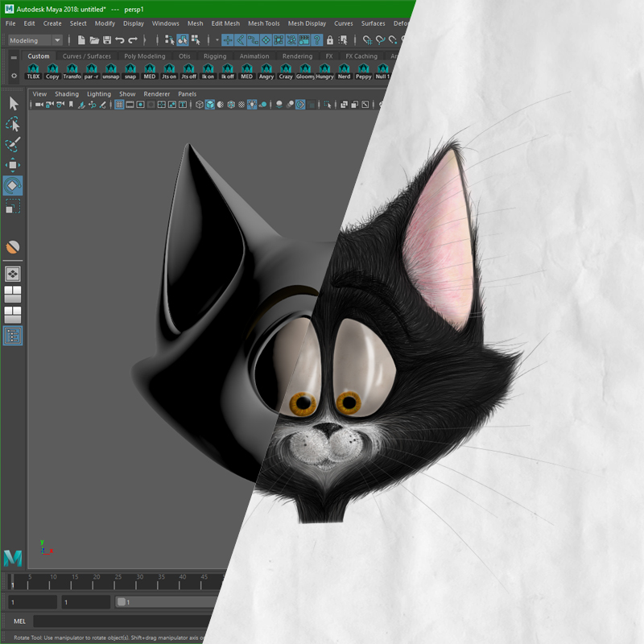Open the Rigging shelf tab
This screenshot has width=644, height=644.
215,56
